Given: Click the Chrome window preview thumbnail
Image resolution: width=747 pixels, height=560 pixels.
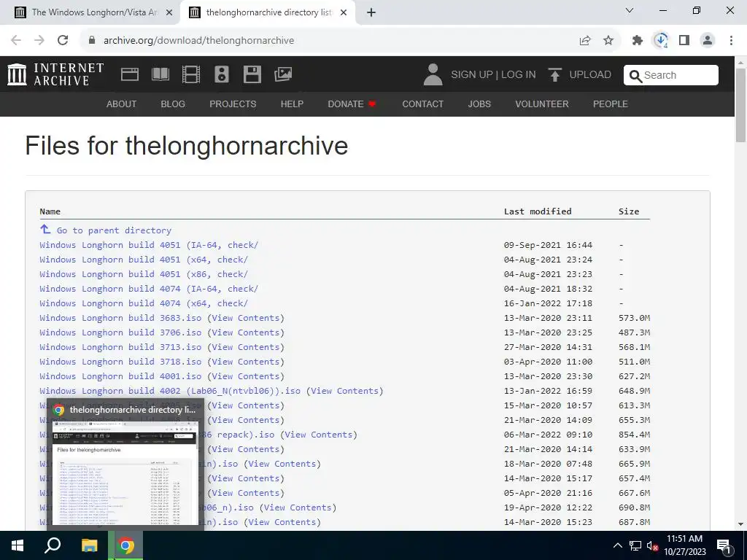Looking at the screenshot, I should click(125, 472).
